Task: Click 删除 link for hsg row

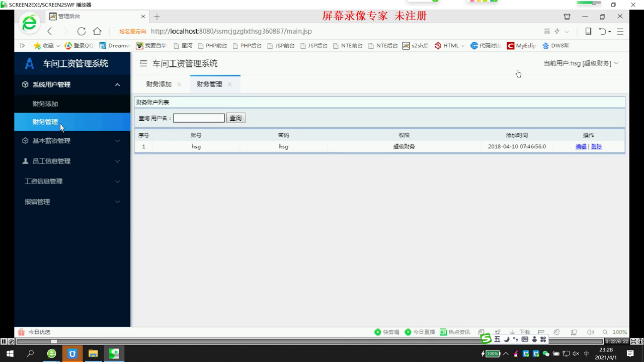Action: tap(596, 146)
